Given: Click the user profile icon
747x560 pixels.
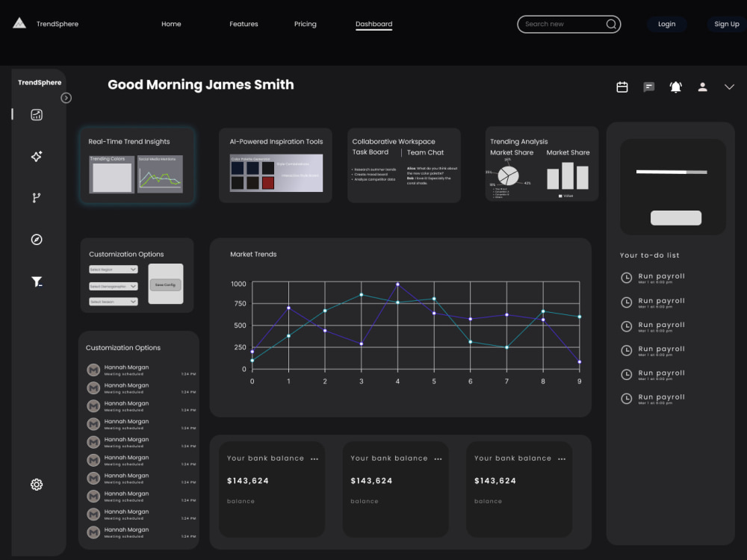Looking at the screenshot, I should tap(703, 87).
